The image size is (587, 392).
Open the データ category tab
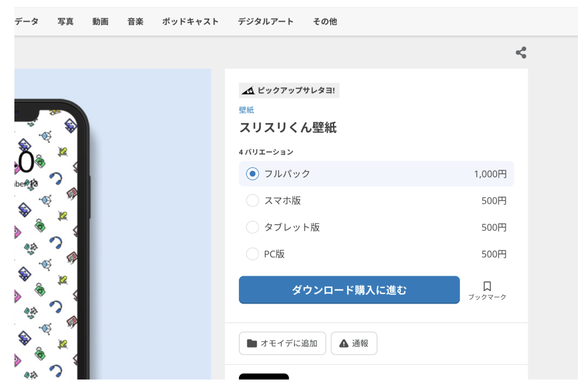(27, 22)
